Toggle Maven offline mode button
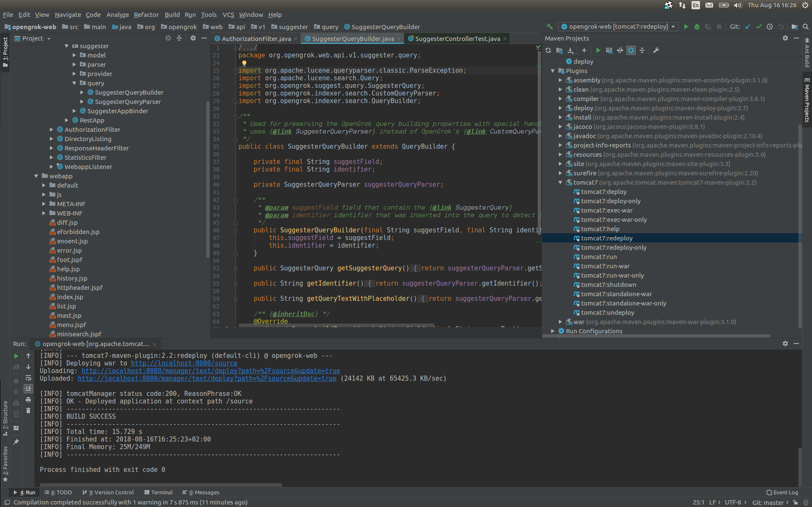The width and height of the screenshot is (812, 507). coord(620,50)
